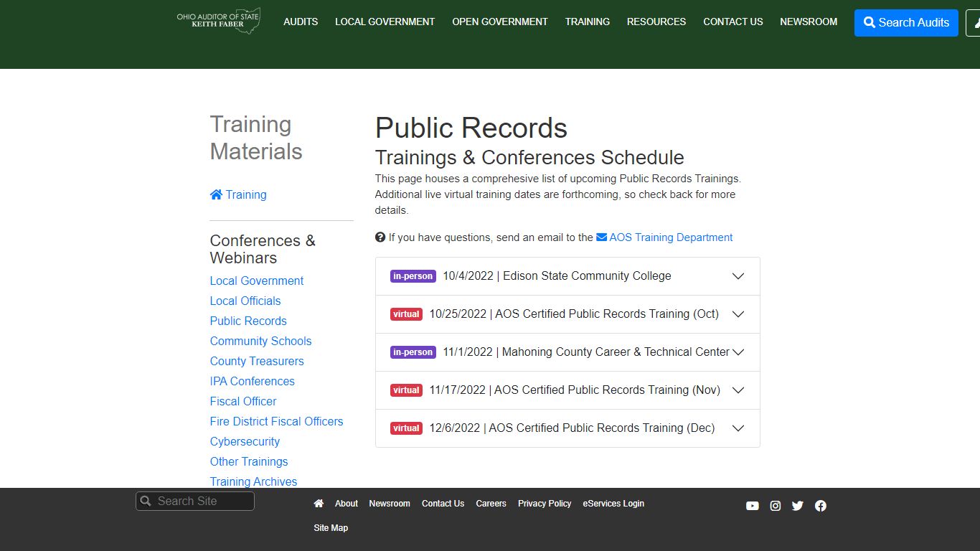Open the TRAINING menu
The height and width of the screenshot is (551, 980).
click(588, 22)
